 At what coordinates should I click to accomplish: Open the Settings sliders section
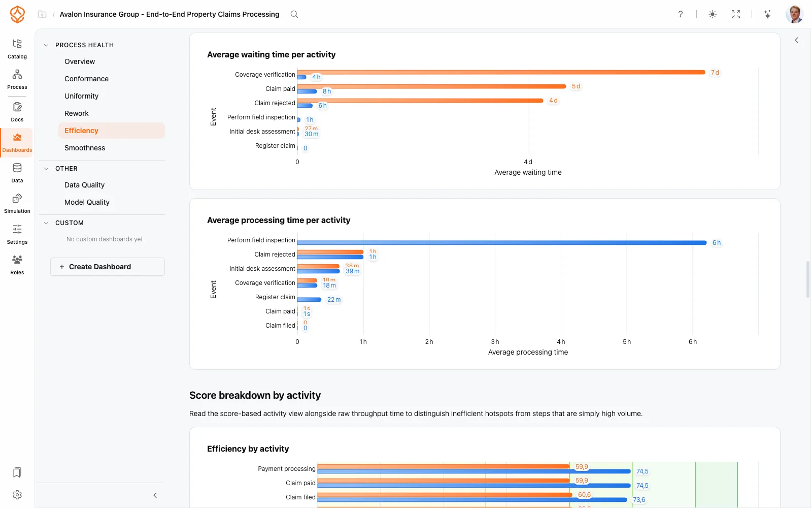coord(17,234)
